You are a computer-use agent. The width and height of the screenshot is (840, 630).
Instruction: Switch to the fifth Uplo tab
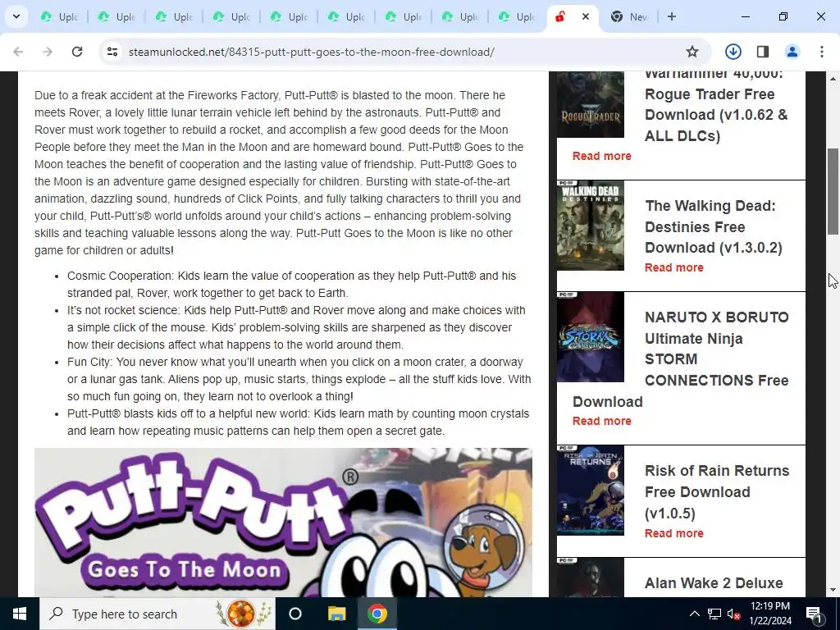pos(290,16)
